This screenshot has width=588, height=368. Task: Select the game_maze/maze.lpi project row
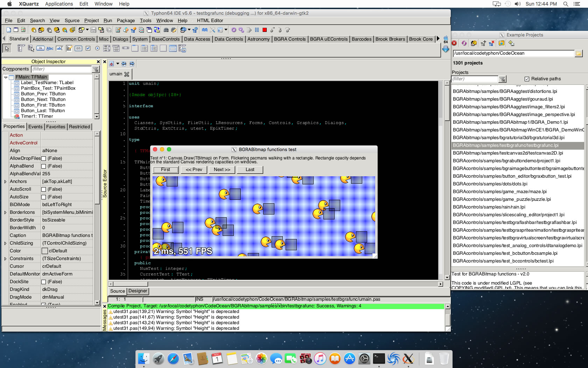[x=518, y=192]
